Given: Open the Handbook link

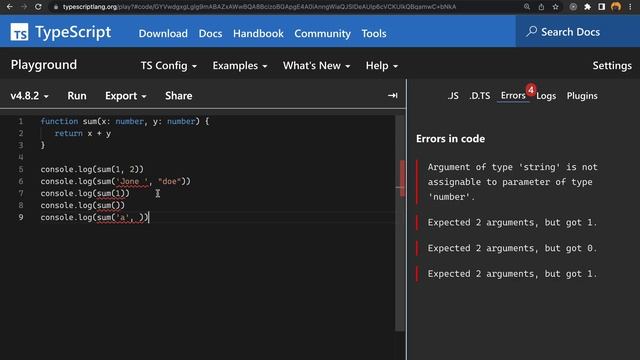Looking at the screenshot, I should (x=258, y=33).
